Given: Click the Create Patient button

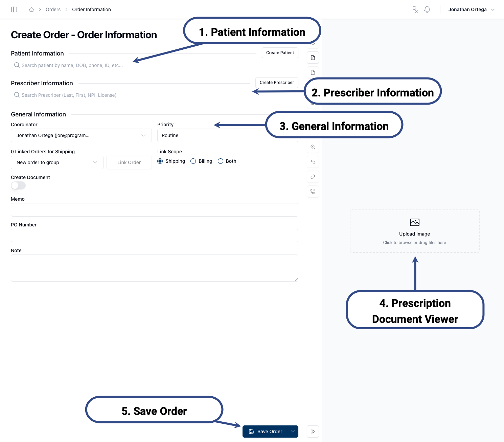Looking at the screenshot, I should [280, 53].
